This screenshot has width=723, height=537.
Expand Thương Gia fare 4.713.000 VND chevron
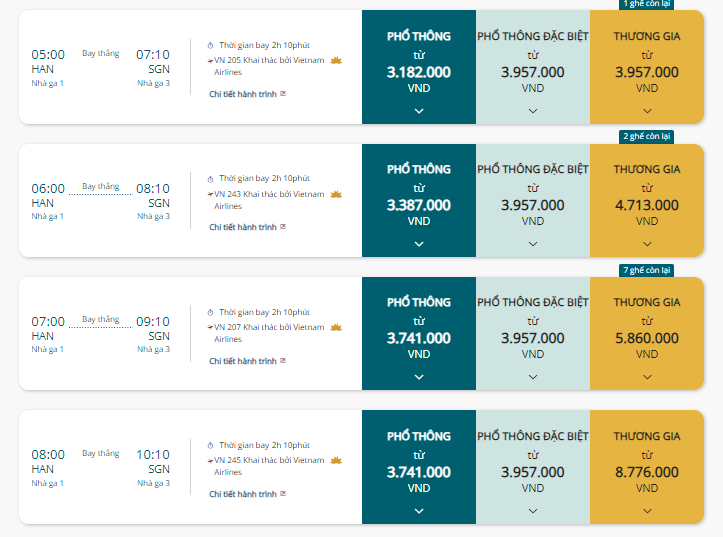pyautogui.click(x=647, y=244)
